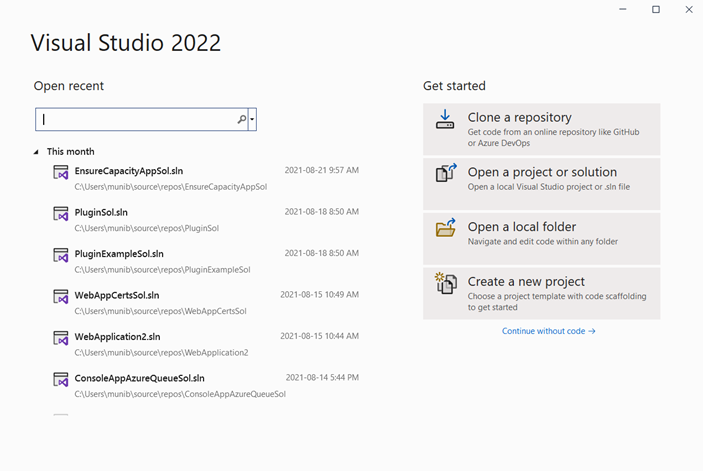This screenshot has width=703, height=471.
Task: Click the Open a project or solution icon
Action: pos(446,173)
